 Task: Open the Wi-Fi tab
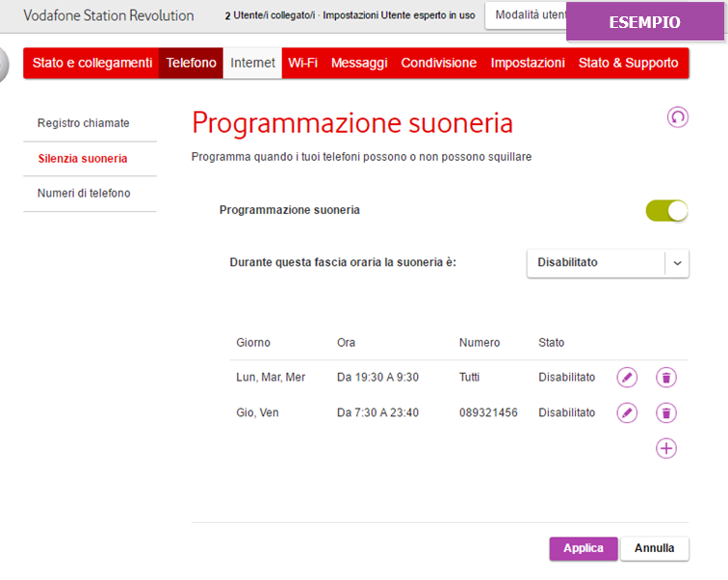(x=302, y=63)
